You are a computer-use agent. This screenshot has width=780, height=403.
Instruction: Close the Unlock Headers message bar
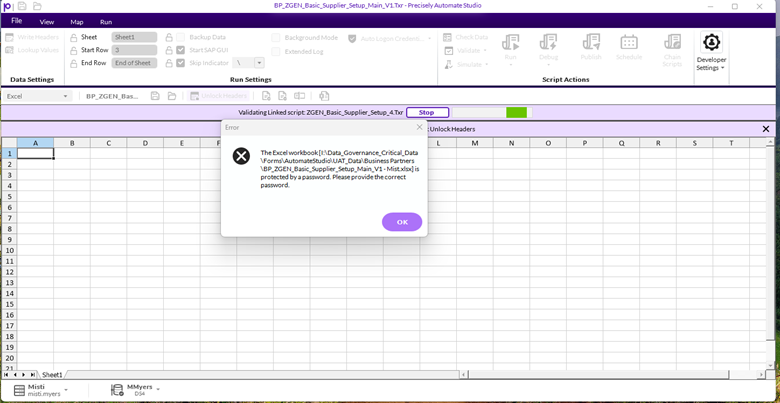pyautogui.click(x=766, y=129)
